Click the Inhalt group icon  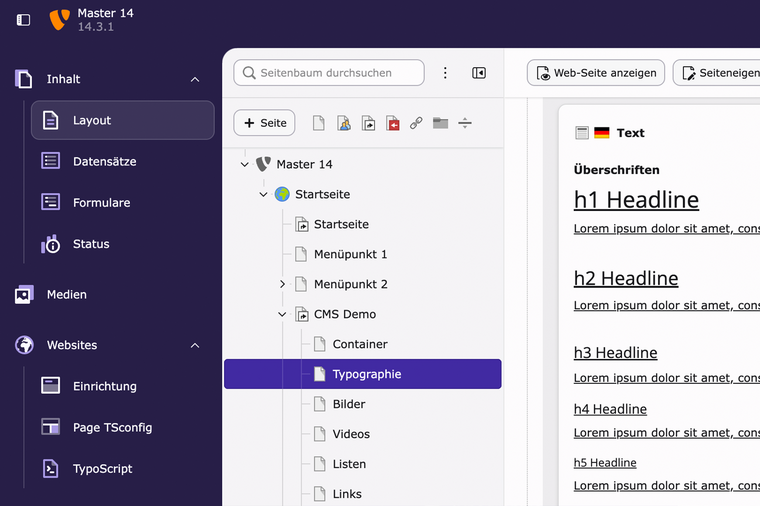point(24,79)
